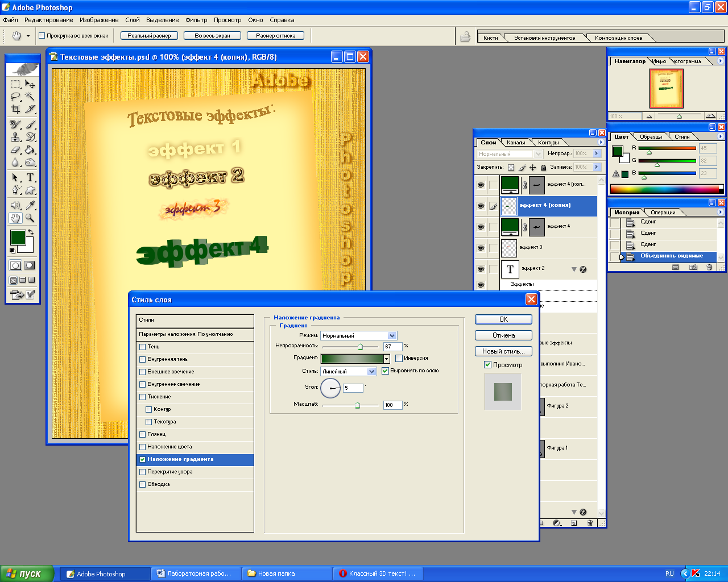Enable the Обводка checkbox
Screen dimensions: 728x582
point(142,484)
